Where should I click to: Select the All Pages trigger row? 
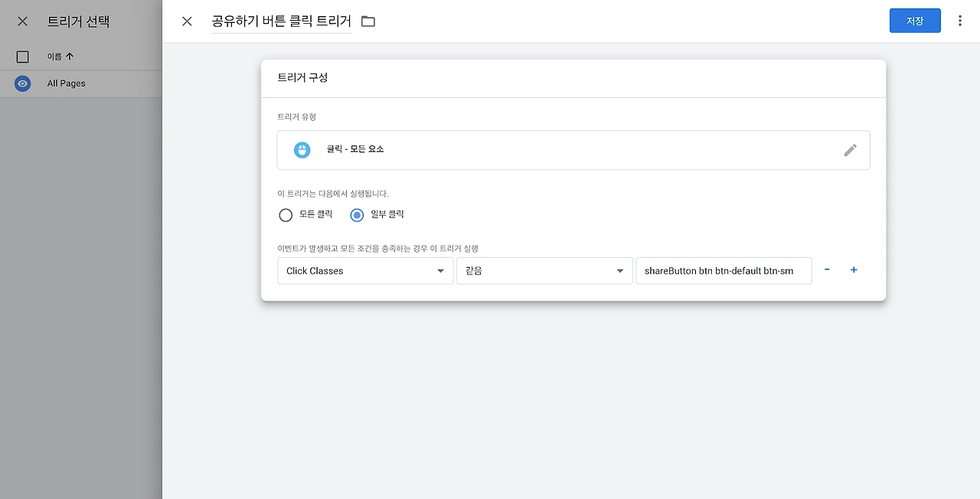coord(81,83)
